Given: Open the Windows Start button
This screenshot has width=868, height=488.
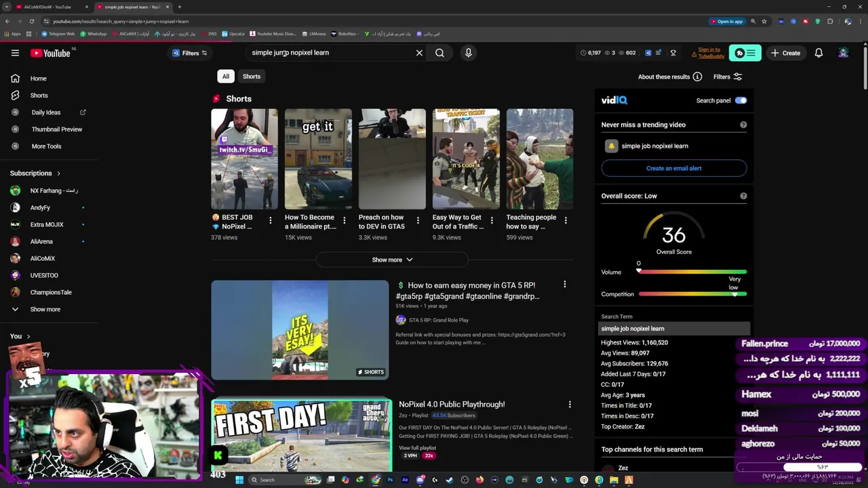Looking at the screenshot, I should 239,480.
